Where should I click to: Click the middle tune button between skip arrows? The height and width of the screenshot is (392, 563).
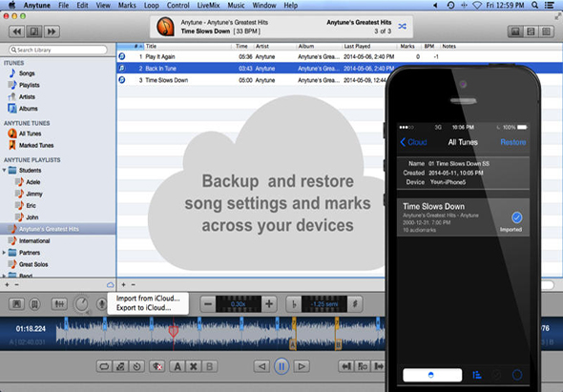pos(34,31)
